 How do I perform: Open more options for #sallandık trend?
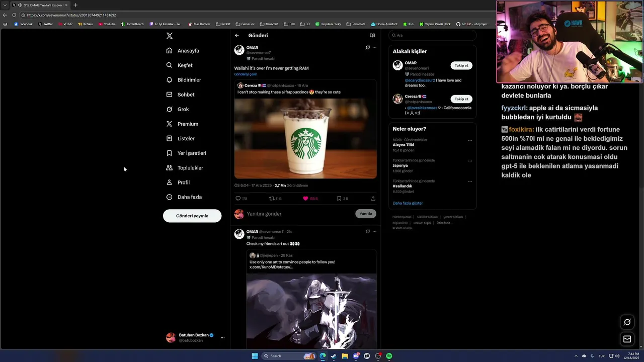(x=470, y=182)
